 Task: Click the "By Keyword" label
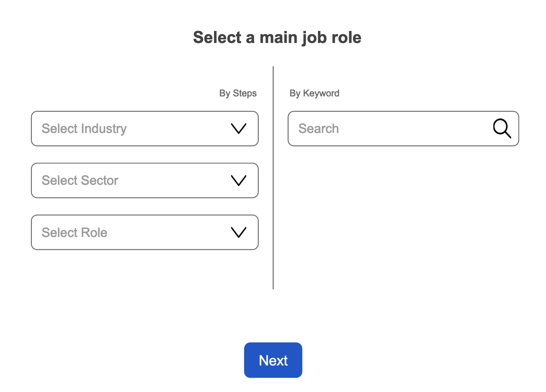(x=314, y=93)
